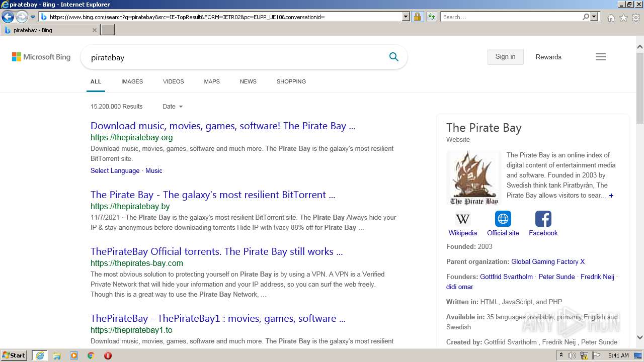Screen dimensions: 644x362
Task: Click the IE search box field
Action: pos(511,17)
